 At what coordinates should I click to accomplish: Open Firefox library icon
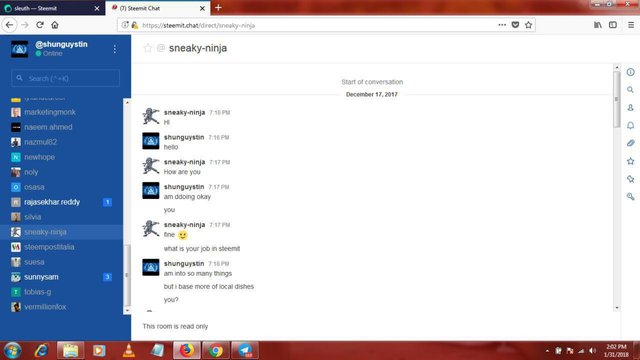598,25
